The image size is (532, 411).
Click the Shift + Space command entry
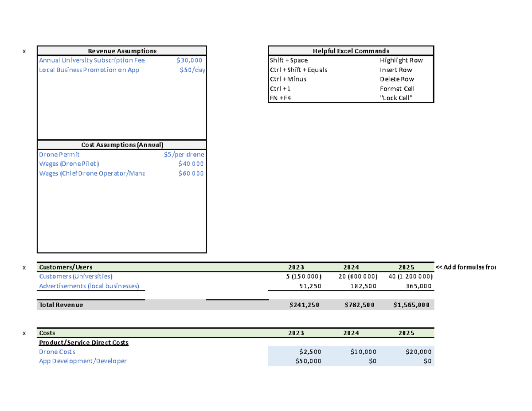coord(289,60)
